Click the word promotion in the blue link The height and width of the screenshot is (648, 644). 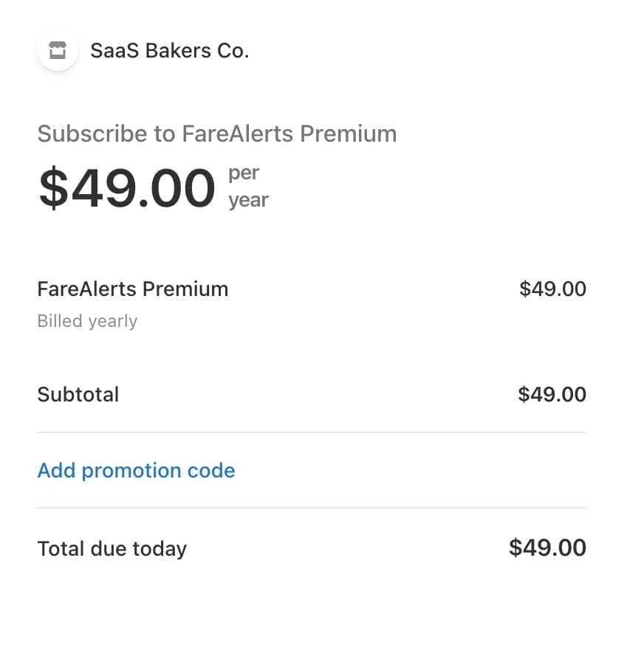tap(131, 471)
